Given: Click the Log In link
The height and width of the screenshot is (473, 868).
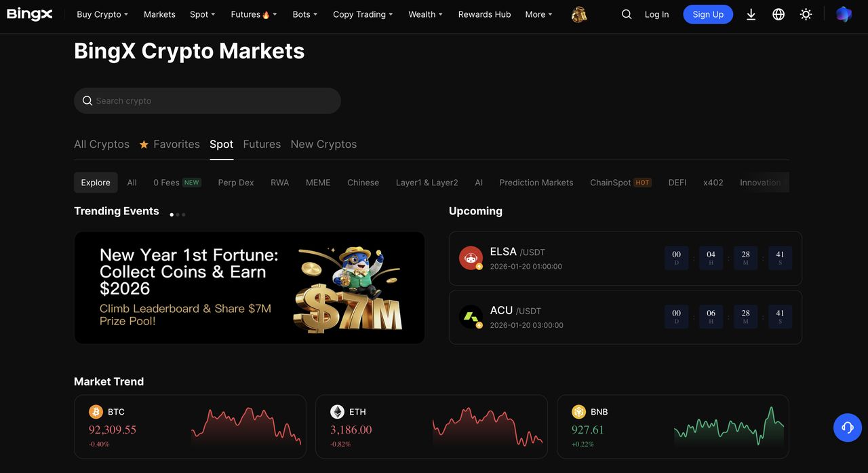Looking at the screenshot, I should point(656,14).
